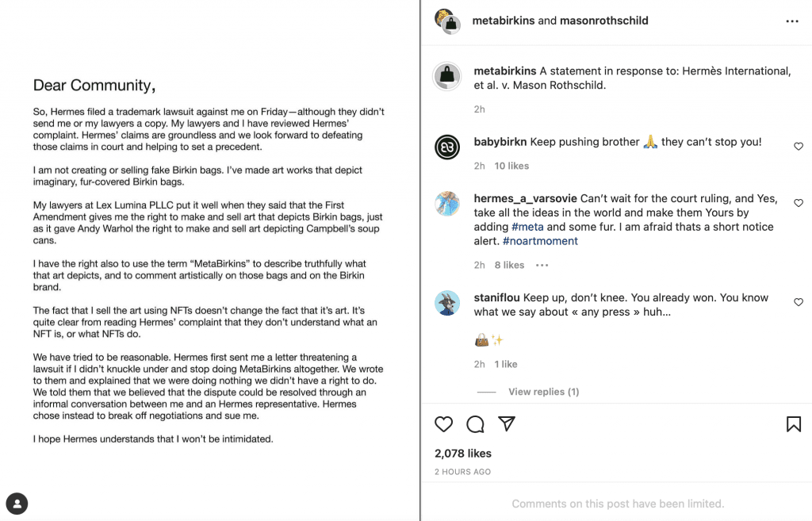The image size is (812, 521).
Task: Click the Dear Community statement image
Action: tap(209, 260)
